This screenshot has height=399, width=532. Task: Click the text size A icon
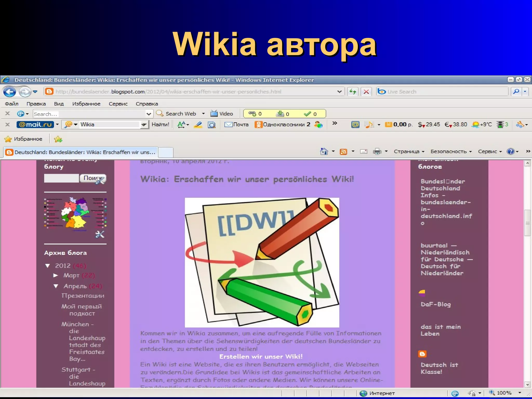[x=182, y=124]
